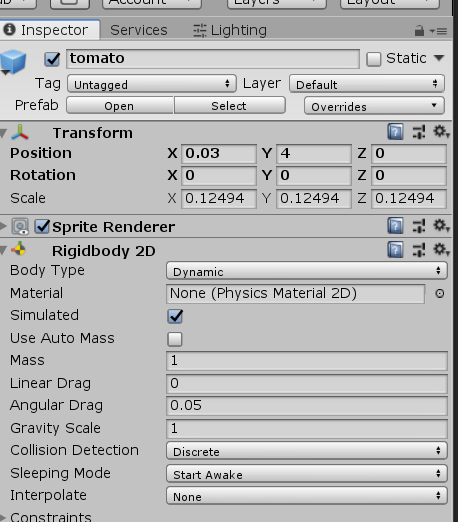Screen dimensions: 458x522
Task: Click the Prefab Open button
Action: [x=120, y=106]
